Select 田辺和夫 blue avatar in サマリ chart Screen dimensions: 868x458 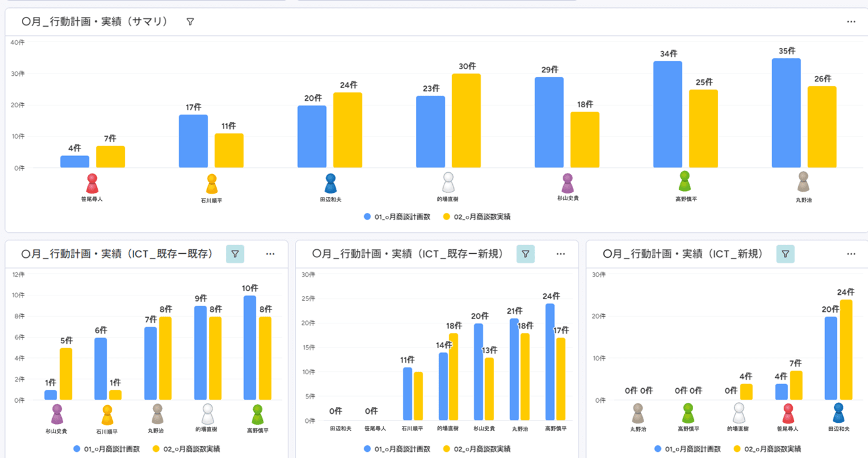pyautogui.click(x=331, y=183)
